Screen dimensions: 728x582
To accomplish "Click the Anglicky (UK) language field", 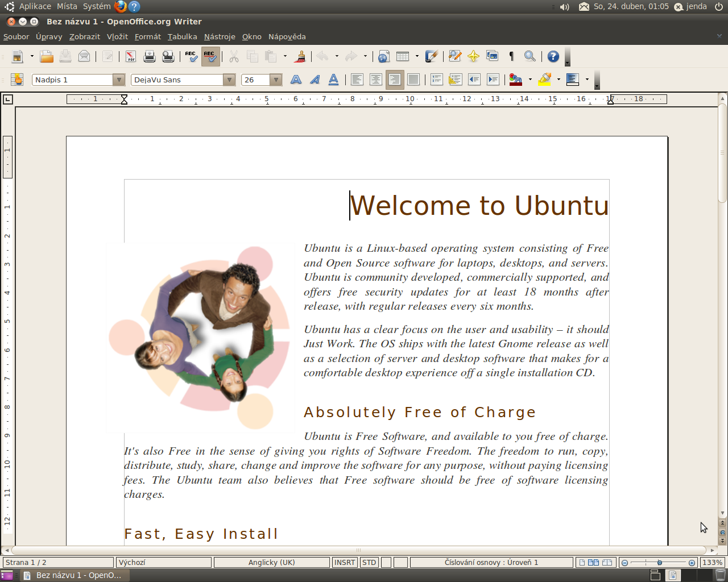I will [271, 562].
